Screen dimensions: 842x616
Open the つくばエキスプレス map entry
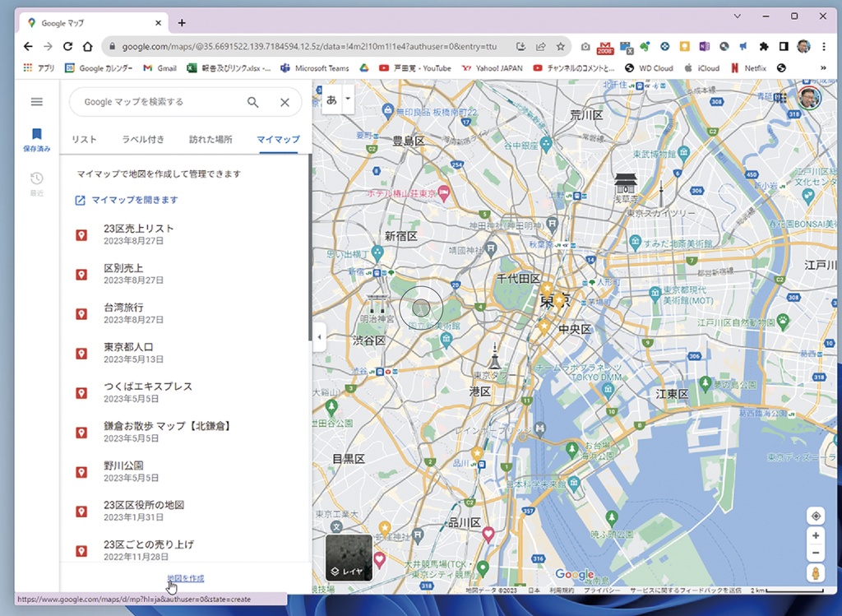pos(185,392)
